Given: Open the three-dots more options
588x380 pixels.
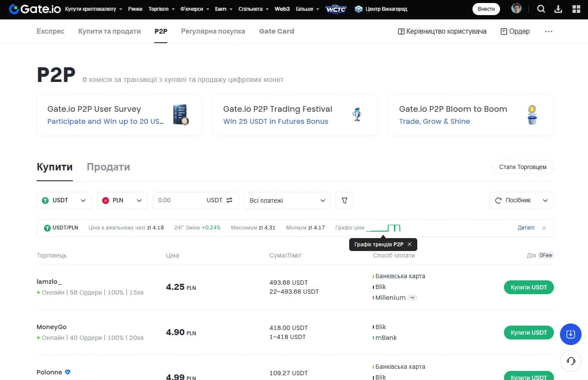Looking at the screenshot, I should point(548,31).
